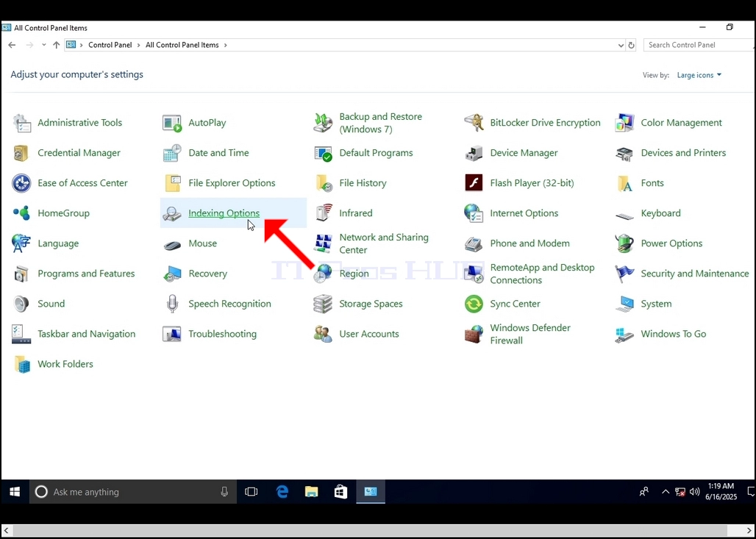Open the User Accounts link
This screenshot has width=756, height=539.
click(x=369, y=334)
